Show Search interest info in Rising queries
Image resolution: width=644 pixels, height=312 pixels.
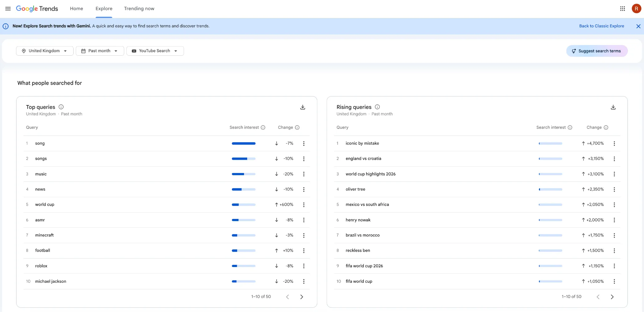point(570,127)
